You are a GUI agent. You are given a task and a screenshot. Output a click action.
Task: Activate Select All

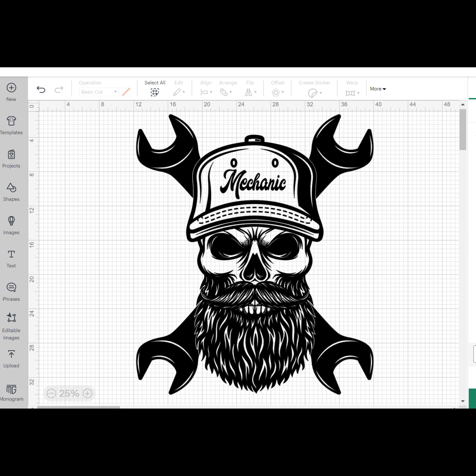pos(155,92)
